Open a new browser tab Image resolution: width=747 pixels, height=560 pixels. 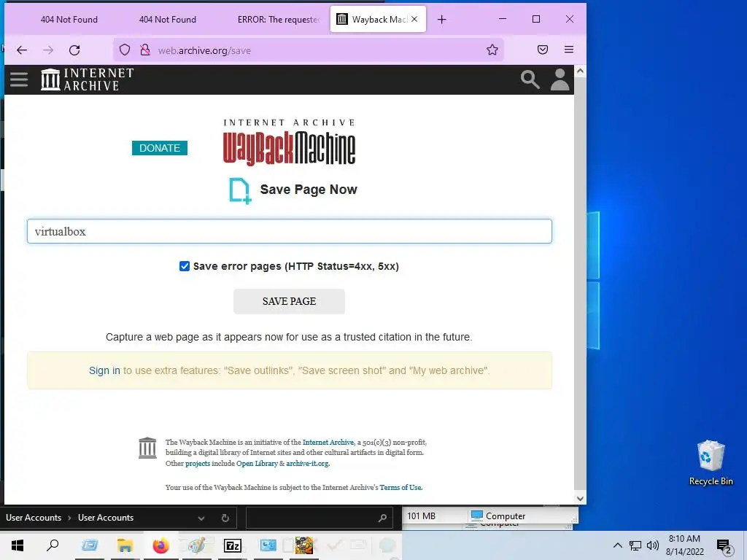[441, 20]
